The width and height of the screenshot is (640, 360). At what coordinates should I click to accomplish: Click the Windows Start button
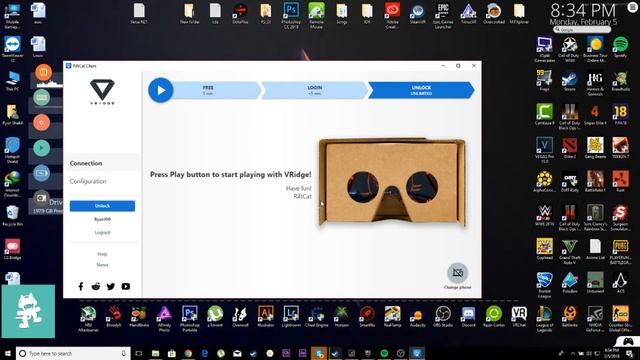tap(7, 353)
